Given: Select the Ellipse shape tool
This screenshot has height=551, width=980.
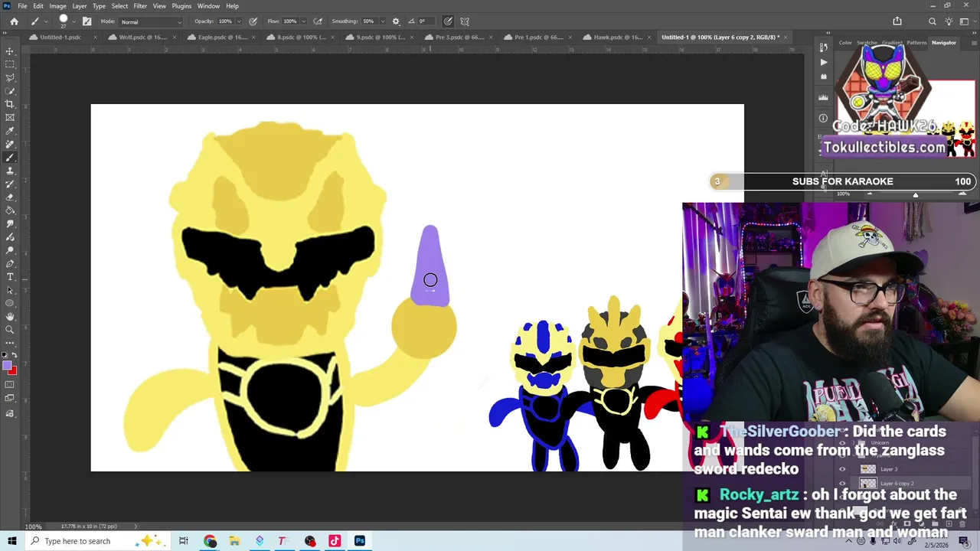Looking at the screenshot, I should tap(10, 303).
